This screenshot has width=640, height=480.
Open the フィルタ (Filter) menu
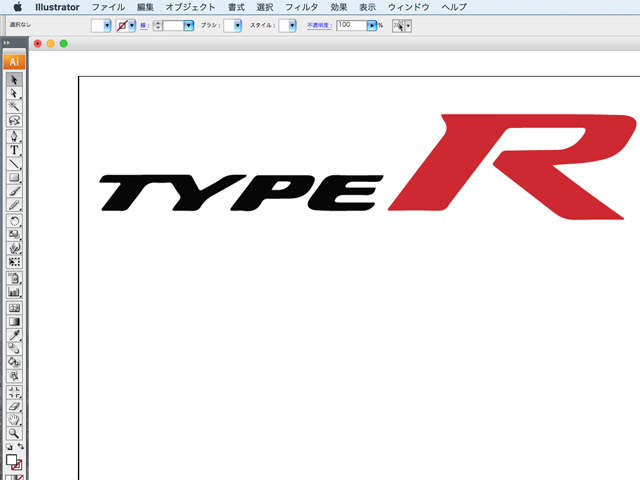[301, 7]
